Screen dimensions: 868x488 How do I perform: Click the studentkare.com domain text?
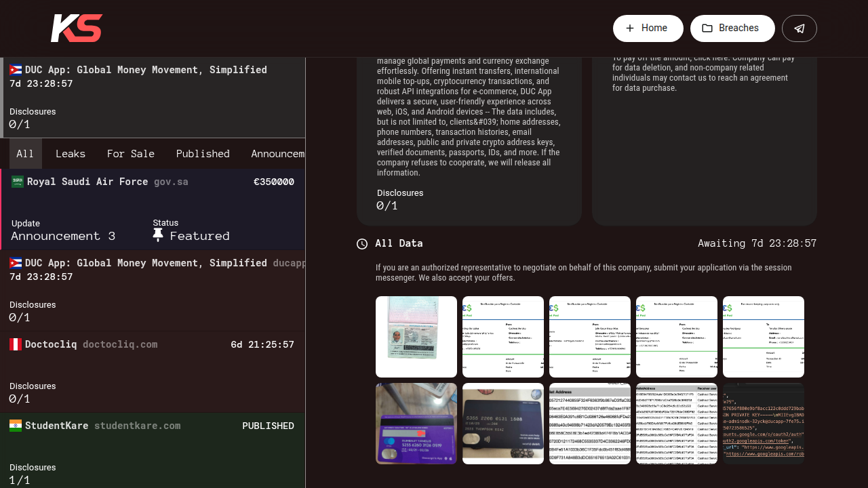coord(138,426)
